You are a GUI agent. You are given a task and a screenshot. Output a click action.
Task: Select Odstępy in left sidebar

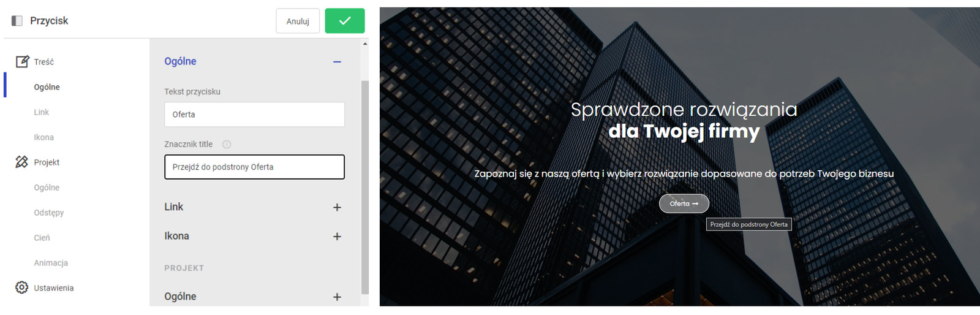pos(49,213)
